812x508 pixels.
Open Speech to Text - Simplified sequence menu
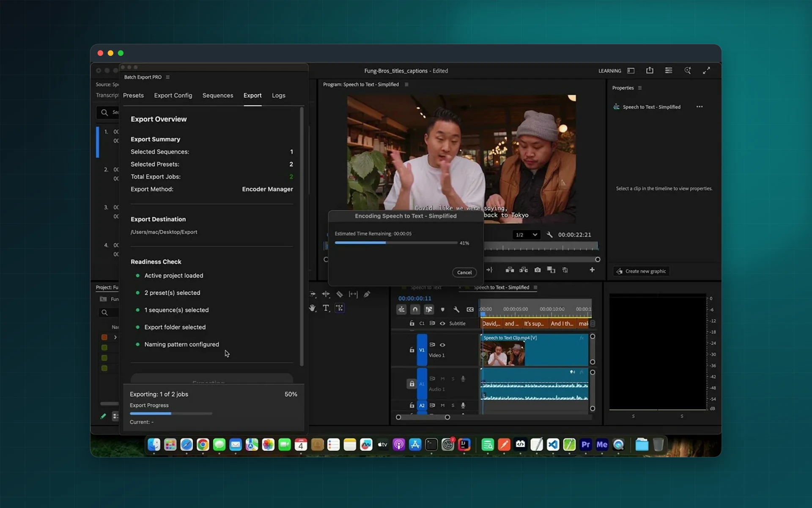535,287
